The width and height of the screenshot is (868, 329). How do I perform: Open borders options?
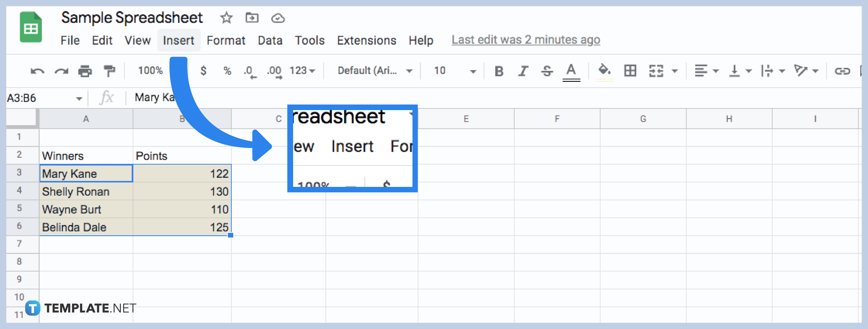point(630,71)
